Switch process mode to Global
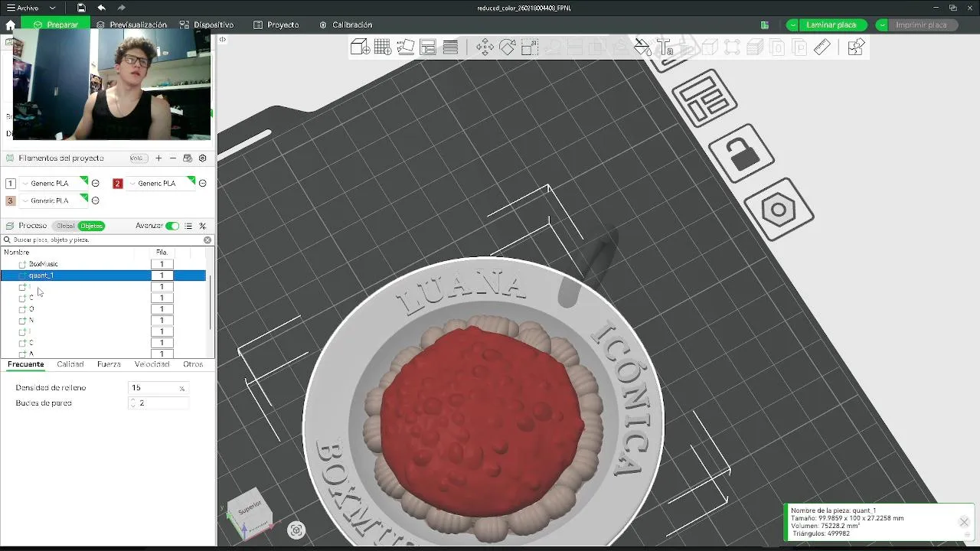980x551 pixels. click(65, 226)
